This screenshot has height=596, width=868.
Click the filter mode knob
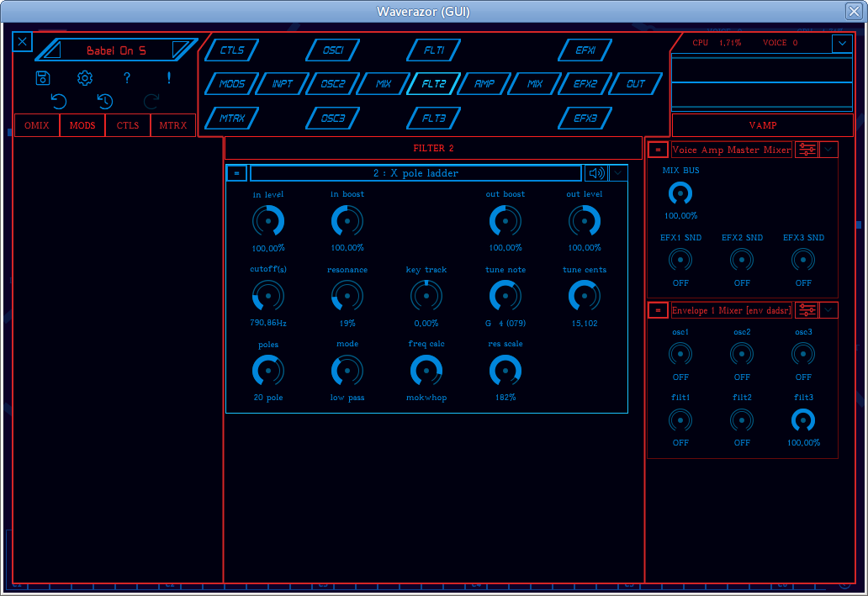point(347,371)
